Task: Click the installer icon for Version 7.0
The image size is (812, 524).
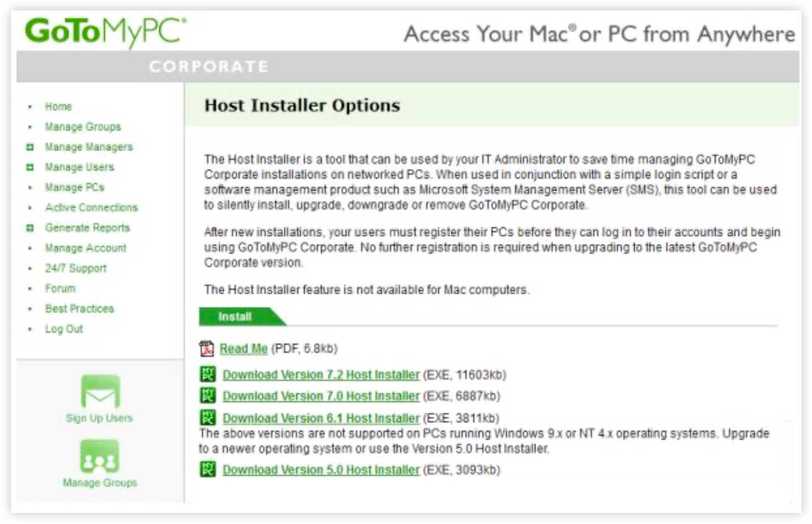Action: coord(208,396)
